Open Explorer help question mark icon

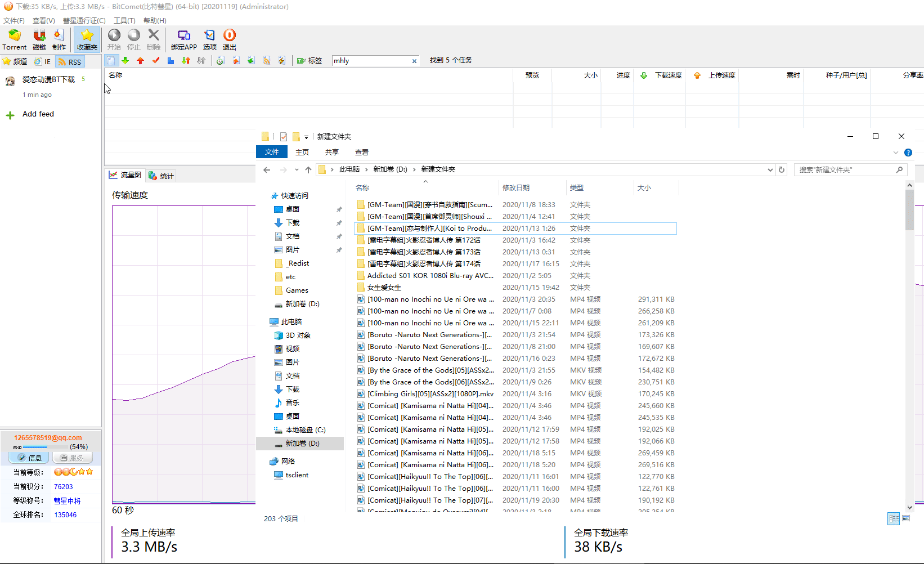pos(908,153)
